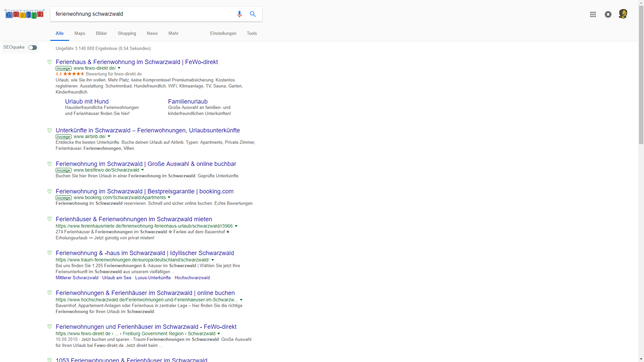The height and width of the screenshot is (362, 644).
Task: Open Einstellungen search settings
Action: [223, 34]
